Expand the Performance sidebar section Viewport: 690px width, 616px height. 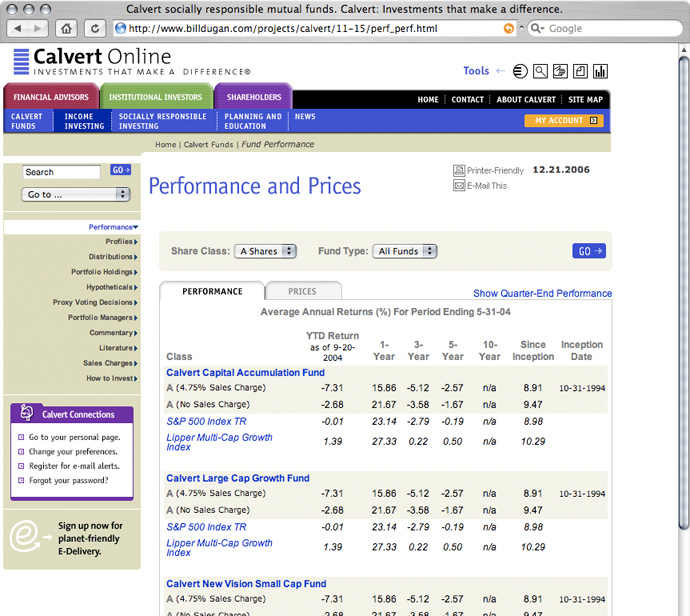pyautogui.click(x=114, y=227)
